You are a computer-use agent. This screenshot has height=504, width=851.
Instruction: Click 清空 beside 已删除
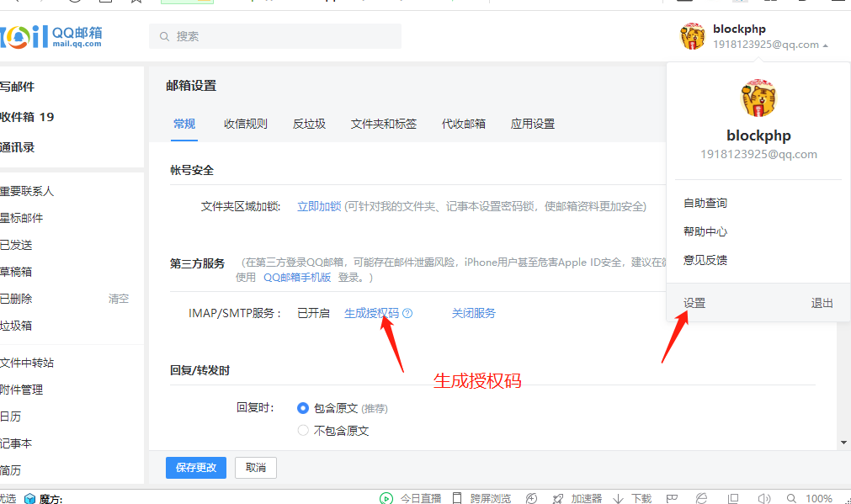(x=119, y=299)
